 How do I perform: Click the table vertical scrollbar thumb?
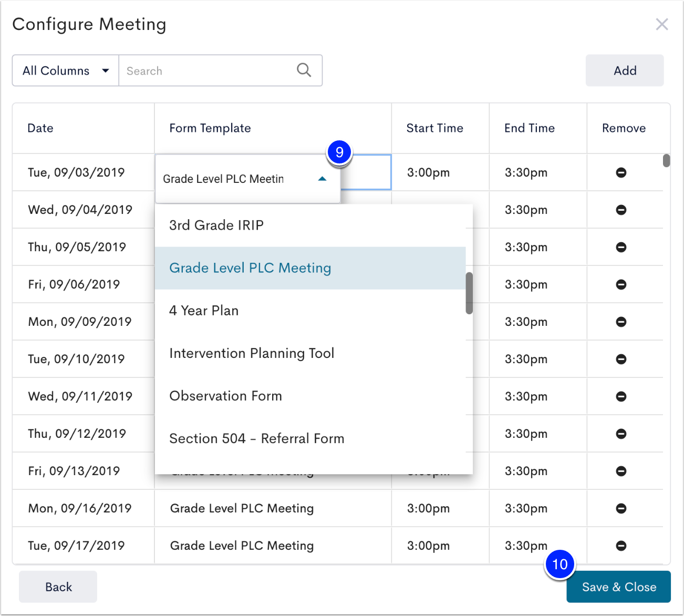pos(666,160)
